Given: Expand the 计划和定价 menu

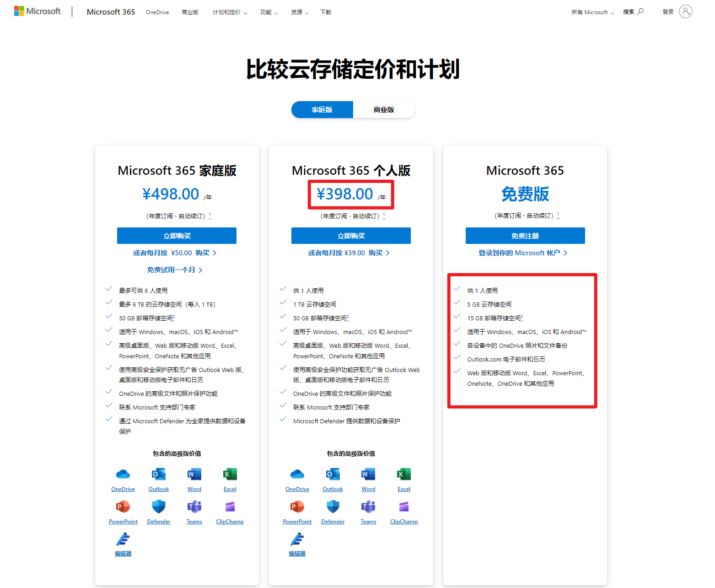Looking at the screenshot, I should point(230,12).
